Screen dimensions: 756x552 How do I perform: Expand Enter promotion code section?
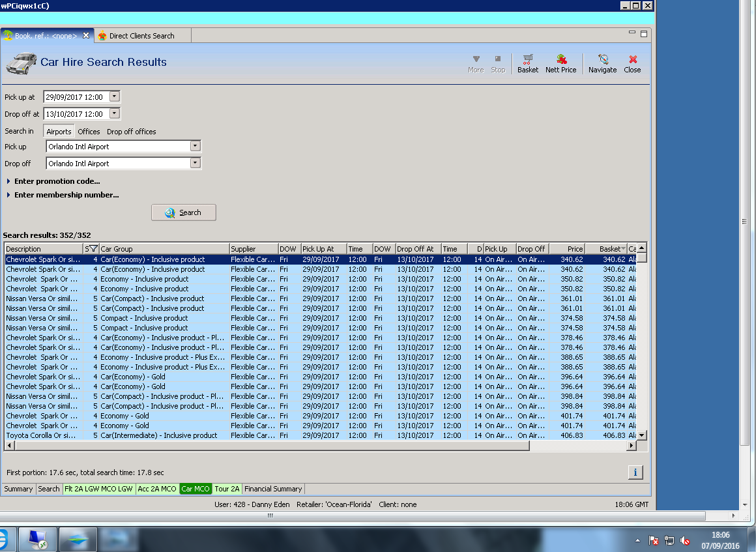click(x=57, y=181)
